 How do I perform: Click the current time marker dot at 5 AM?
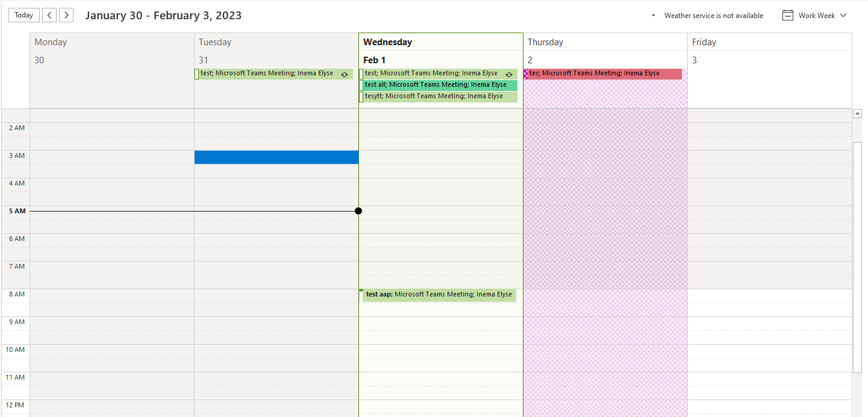coord(358,211)
